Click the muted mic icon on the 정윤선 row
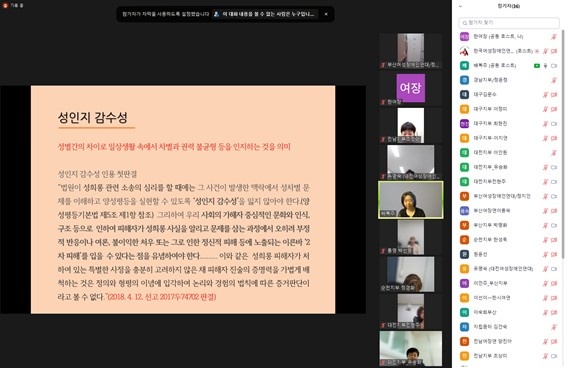569x368 pixels. pos(545,254)
